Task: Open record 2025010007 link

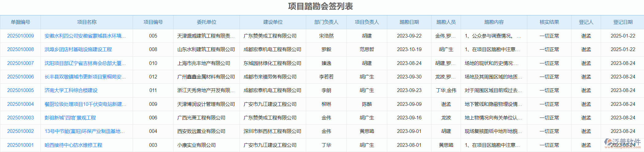Action: pos(21,63)
